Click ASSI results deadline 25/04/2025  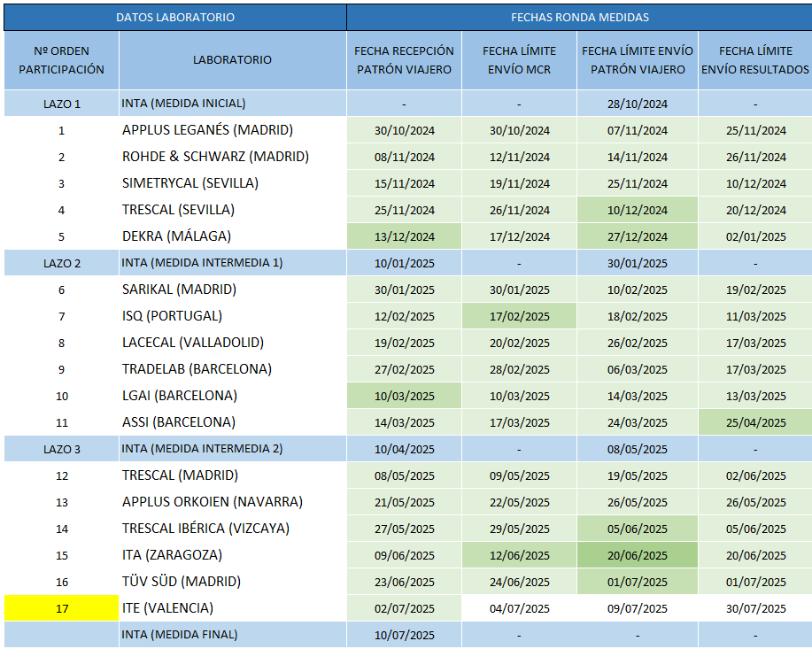pos(755,422)
